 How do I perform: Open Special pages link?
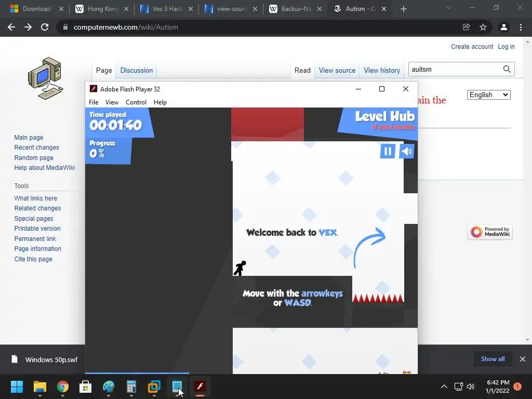point(34,219)
